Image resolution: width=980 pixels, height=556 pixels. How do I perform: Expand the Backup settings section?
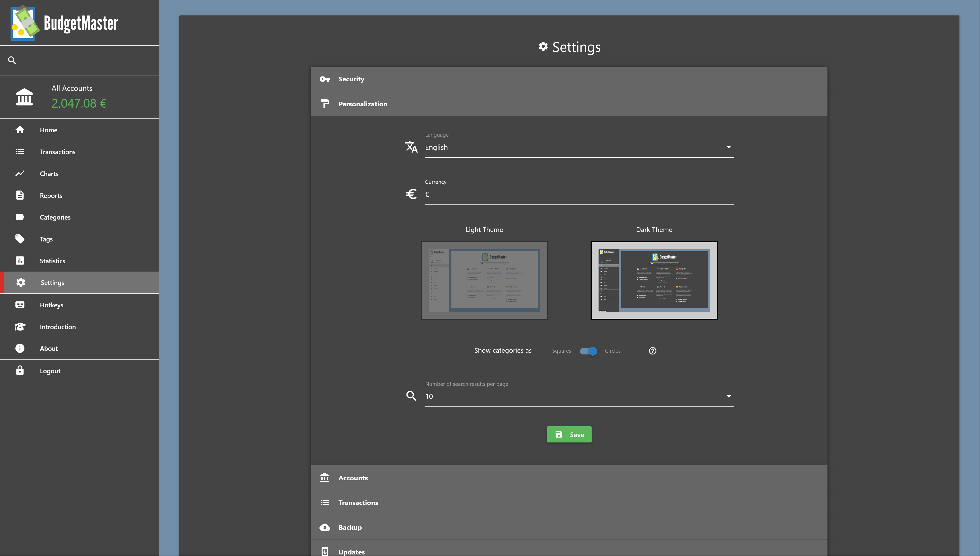point(569,527)
